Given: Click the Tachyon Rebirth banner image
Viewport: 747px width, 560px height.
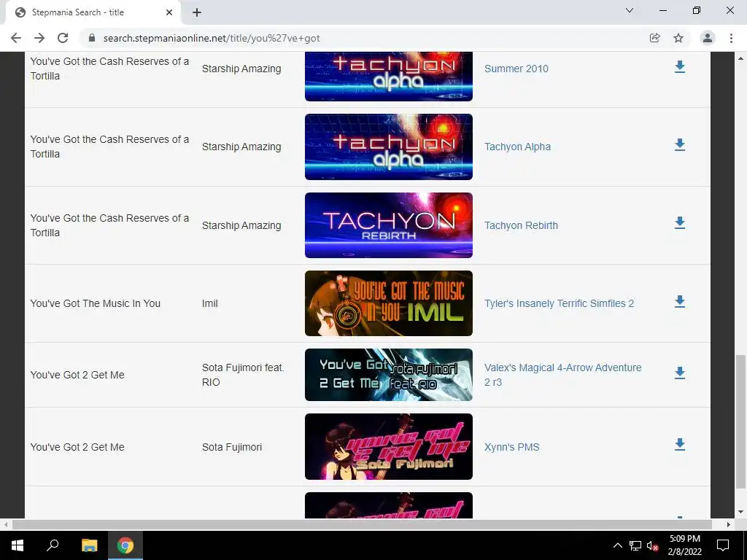Looking at the screenshot, I should point(389,225).
